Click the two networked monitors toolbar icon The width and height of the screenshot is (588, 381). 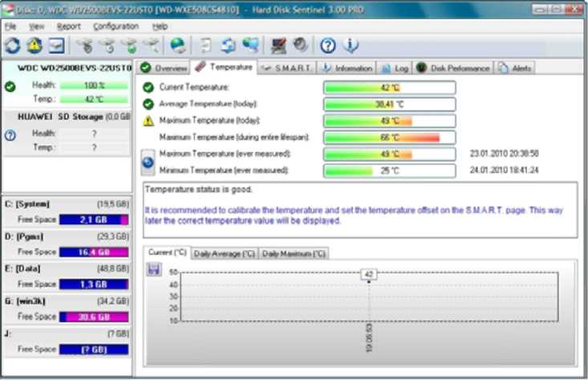tap(250, 46)
